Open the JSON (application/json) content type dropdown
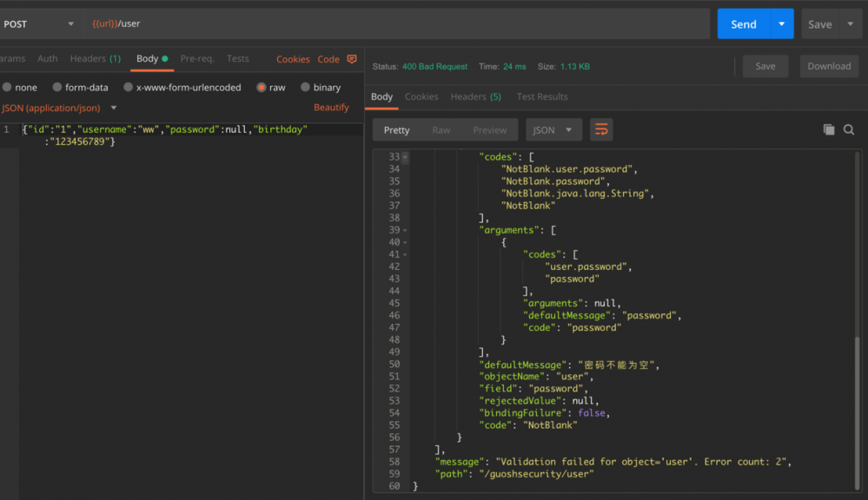868x500 pixels. tap(114, 107)
